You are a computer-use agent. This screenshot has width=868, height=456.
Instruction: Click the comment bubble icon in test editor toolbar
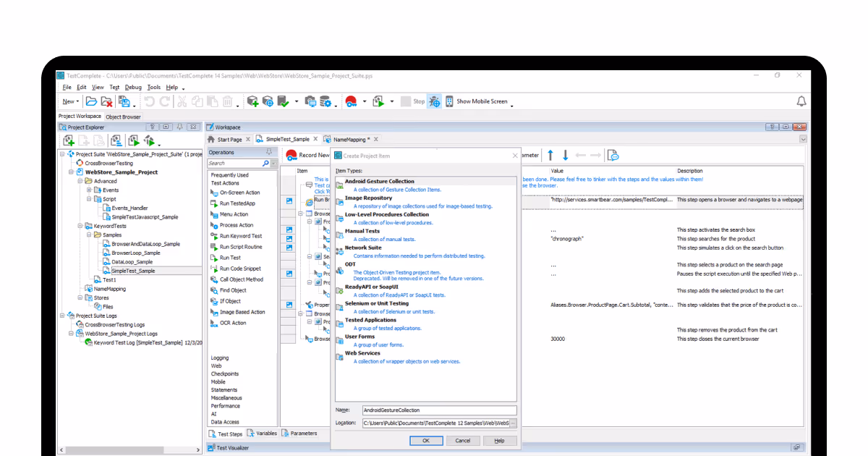tap(613, 155)
